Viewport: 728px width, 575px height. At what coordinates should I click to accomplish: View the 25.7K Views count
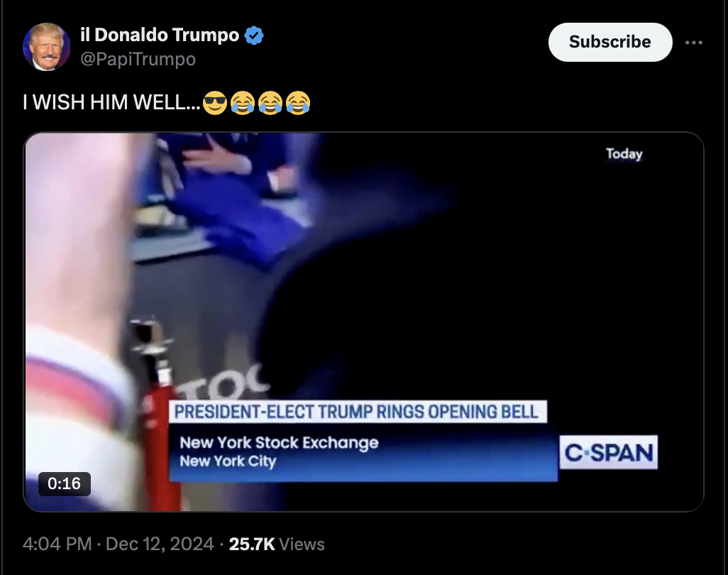click(x=277, y=544)
